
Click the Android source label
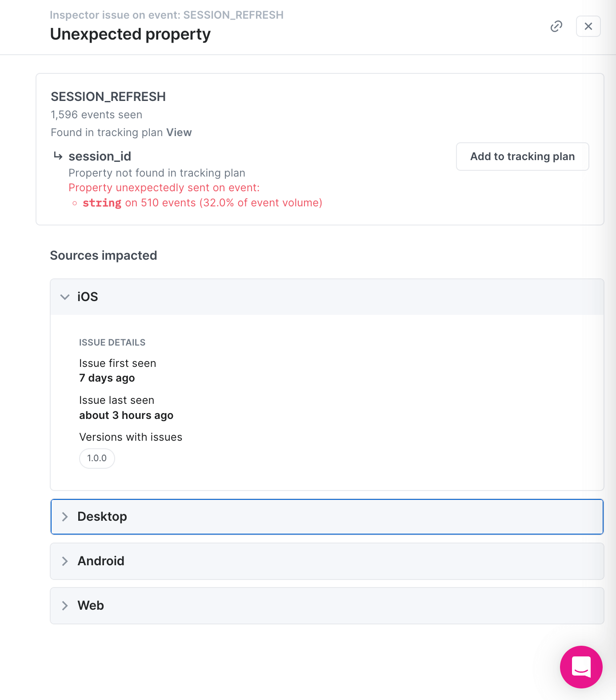101,561
